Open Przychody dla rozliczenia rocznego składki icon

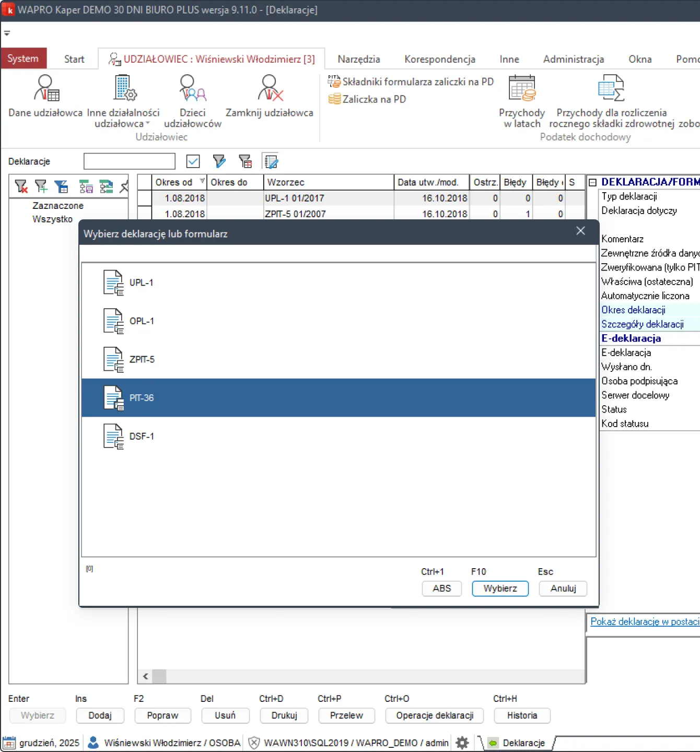click(611, 88)
